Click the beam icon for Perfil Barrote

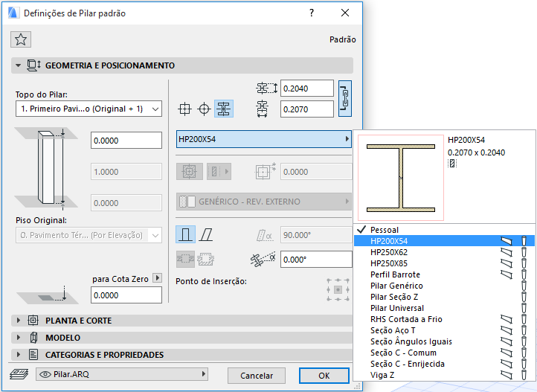pyautogui.click(x=507, y=274)
